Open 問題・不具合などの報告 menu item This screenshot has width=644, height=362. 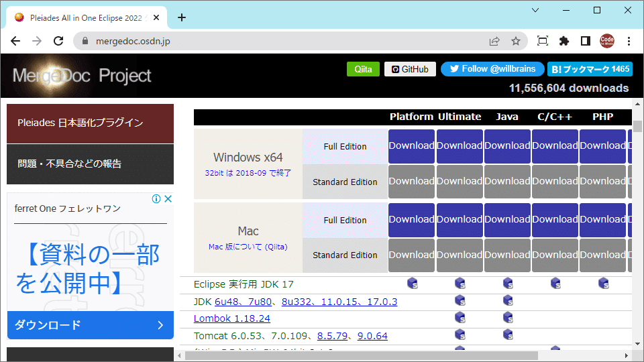point(90,164)
